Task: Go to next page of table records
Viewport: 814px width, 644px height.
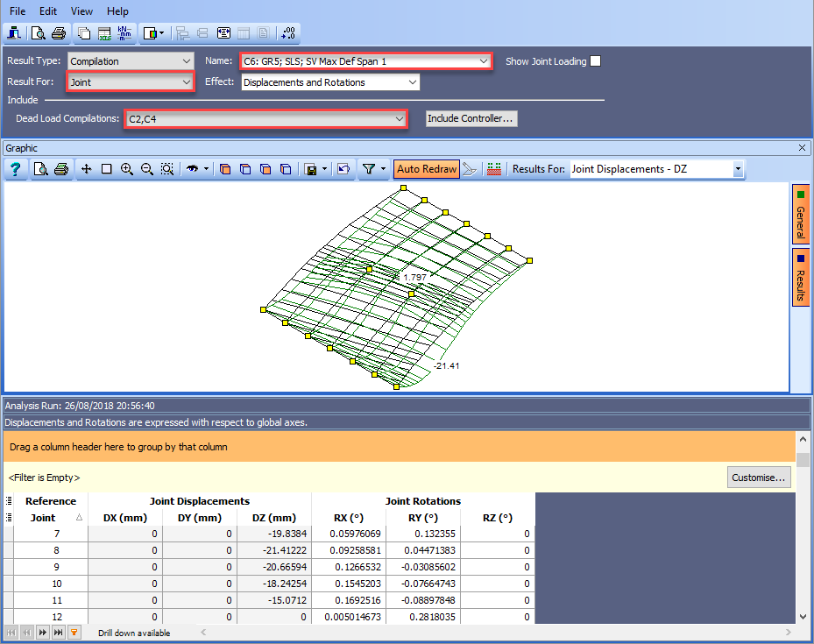Action: (43, 633)
